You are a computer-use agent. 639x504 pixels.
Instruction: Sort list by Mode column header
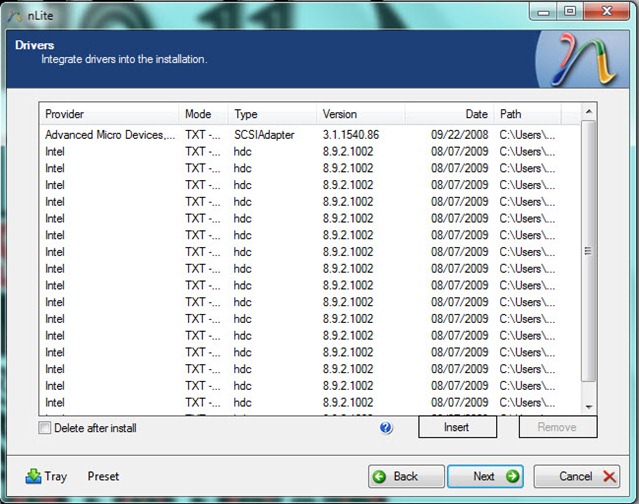tap(204, 114)
